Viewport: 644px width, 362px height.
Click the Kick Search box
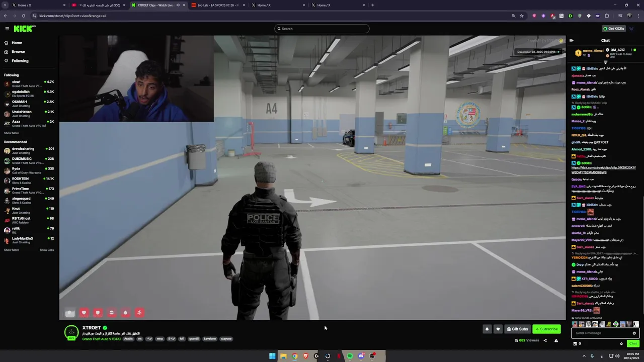click(322, 29)
